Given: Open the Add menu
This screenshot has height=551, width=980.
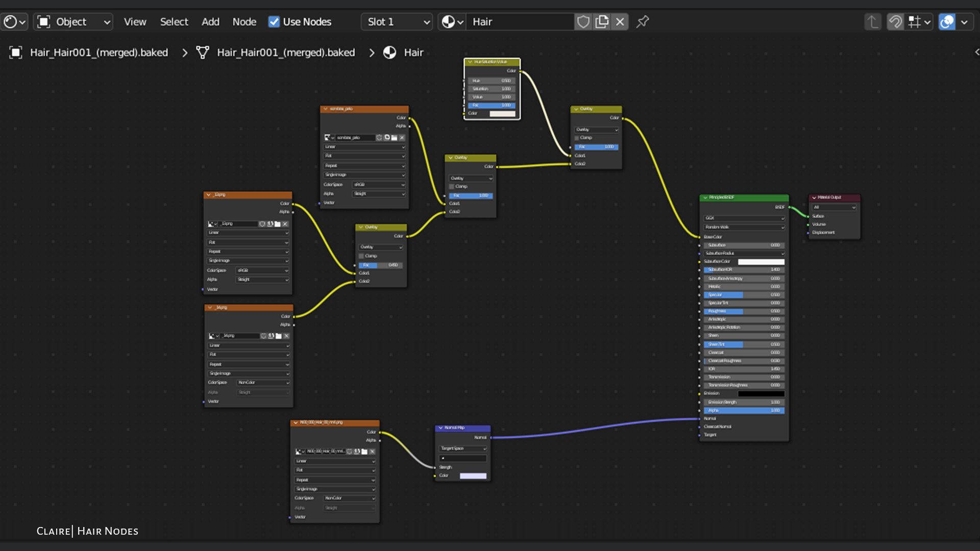Looking at the screenshot, I should [210, 22].
